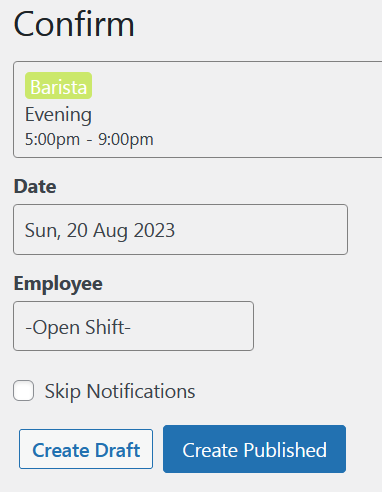382x492 pixels.
Task: Click the -Open Shift- text in Employee box
Action: click(78, 327)
